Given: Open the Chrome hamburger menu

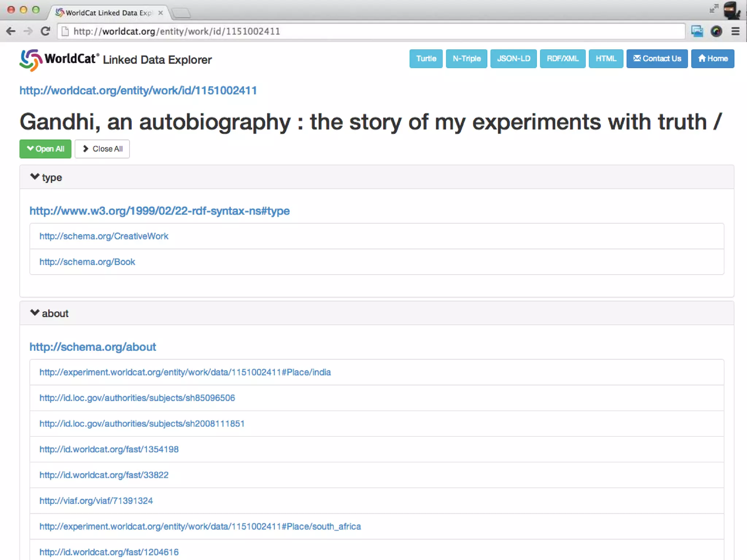Looking at the screenshot, I should click(x=735, y=31).
